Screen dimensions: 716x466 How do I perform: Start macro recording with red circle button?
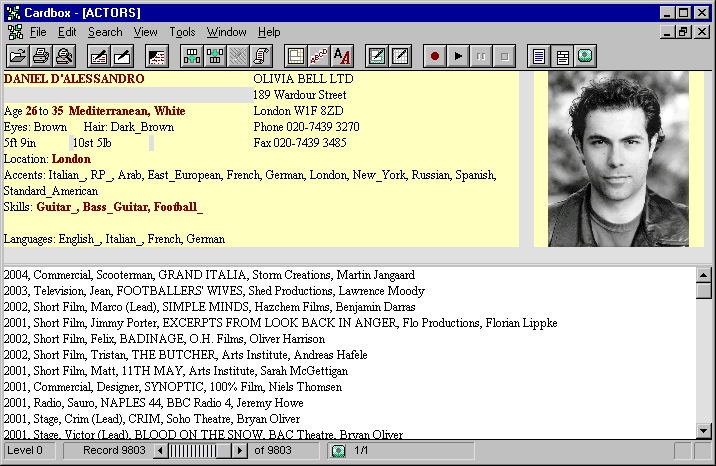tap(434, 56)
